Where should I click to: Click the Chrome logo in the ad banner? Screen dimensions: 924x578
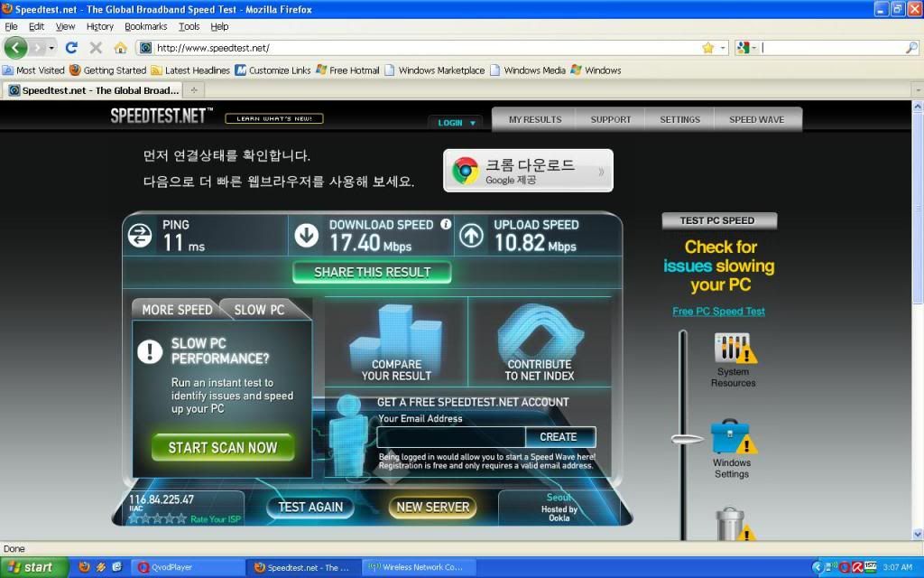coord(465,171)
